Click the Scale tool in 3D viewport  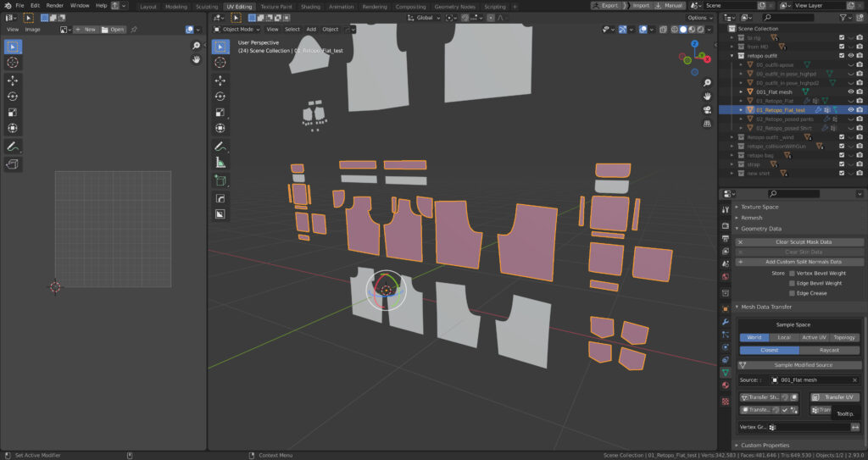coord(220,113)
